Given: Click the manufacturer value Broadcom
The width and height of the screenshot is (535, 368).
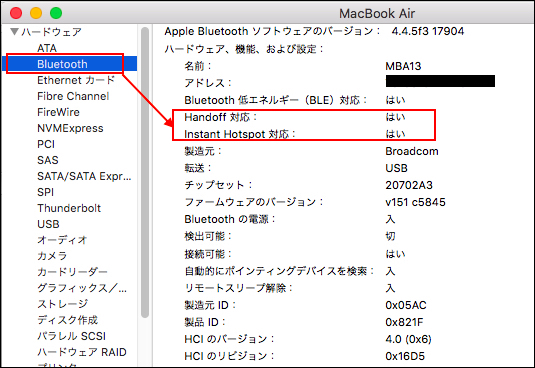Looking at the screenshot, I should (x=412, y=151).
